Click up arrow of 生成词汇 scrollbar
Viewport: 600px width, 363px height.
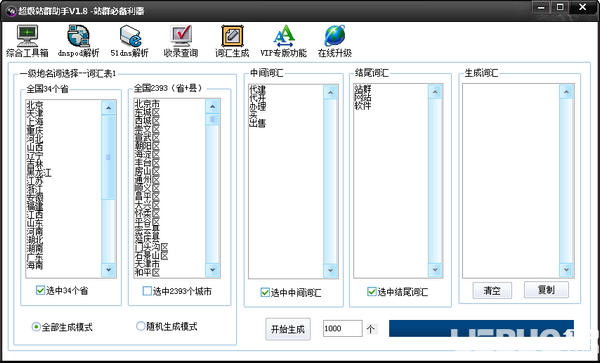click(x=566, y=92)
